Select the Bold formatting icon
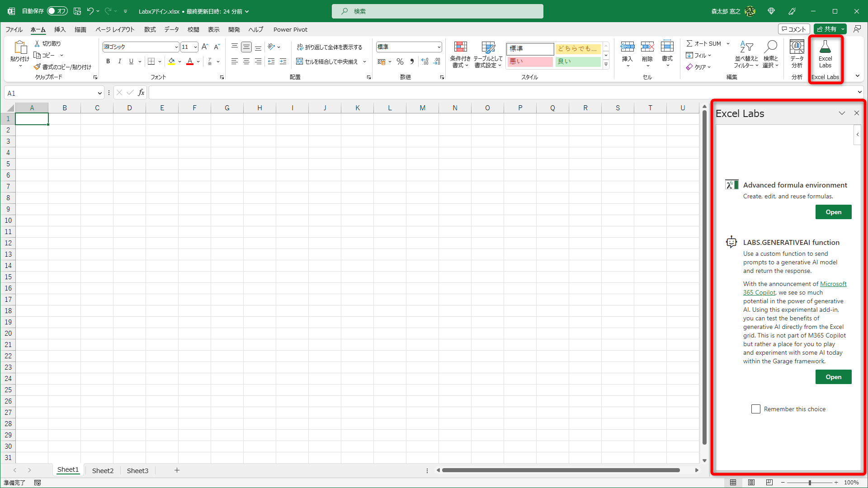 click(x=108, y=61)
